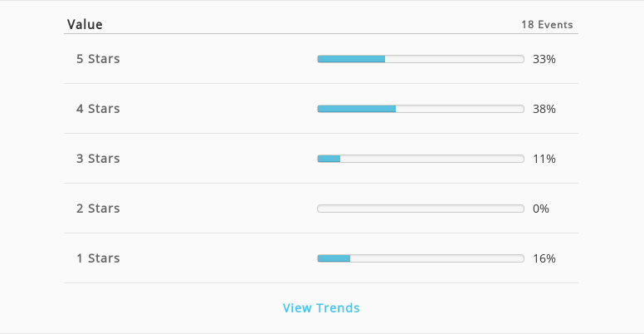The width and height of the screenshot is (644, 334).
Task: Select the 2 Stars row label
Action: point(98,209)
